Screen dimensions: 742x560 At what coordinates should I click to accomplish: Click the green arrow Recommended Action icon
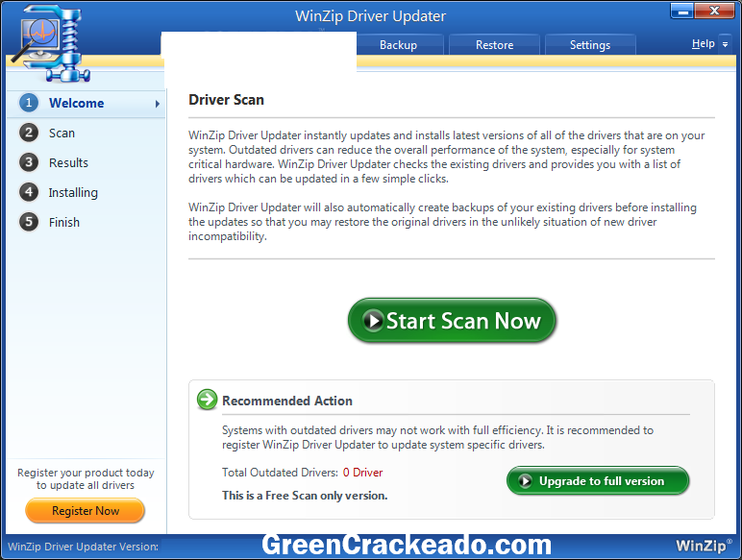207,400
